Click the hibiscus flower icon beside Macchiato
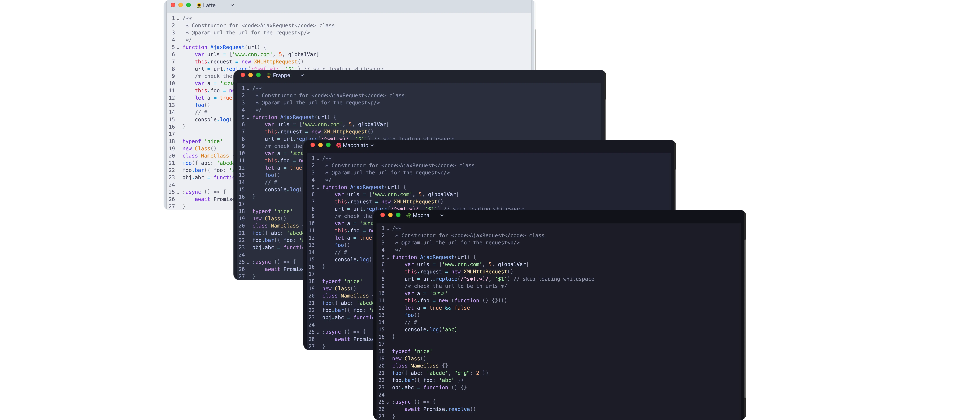This screenshot has width=980, height=420. [x=339, y=145]
